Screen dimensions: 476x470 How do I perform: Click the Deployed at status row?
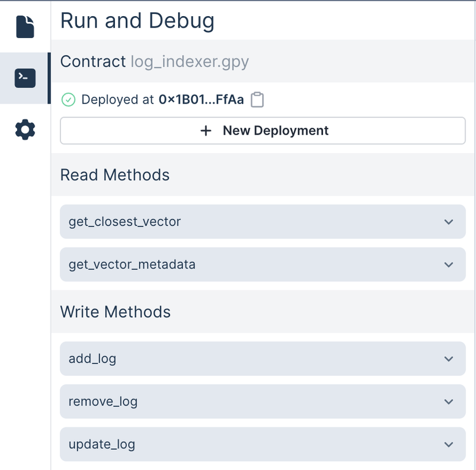[155, 100]
